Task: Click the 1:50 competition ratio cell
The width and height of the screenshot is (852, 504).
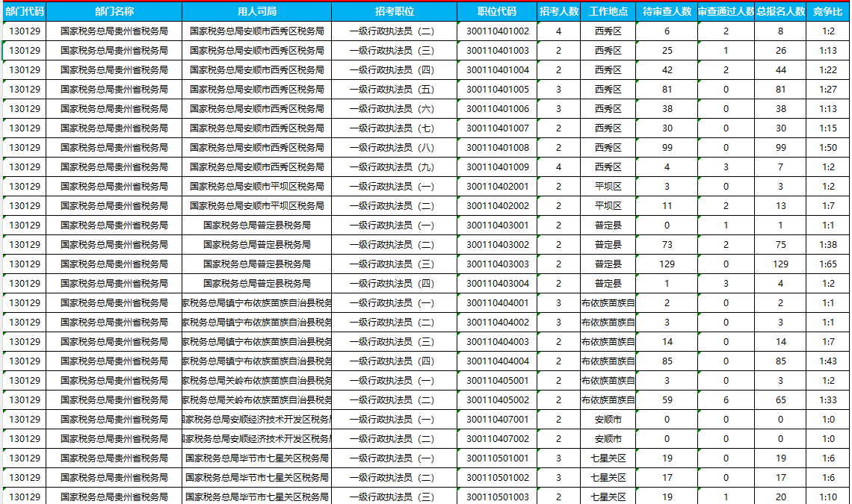Action: click(x=827, y=148)
